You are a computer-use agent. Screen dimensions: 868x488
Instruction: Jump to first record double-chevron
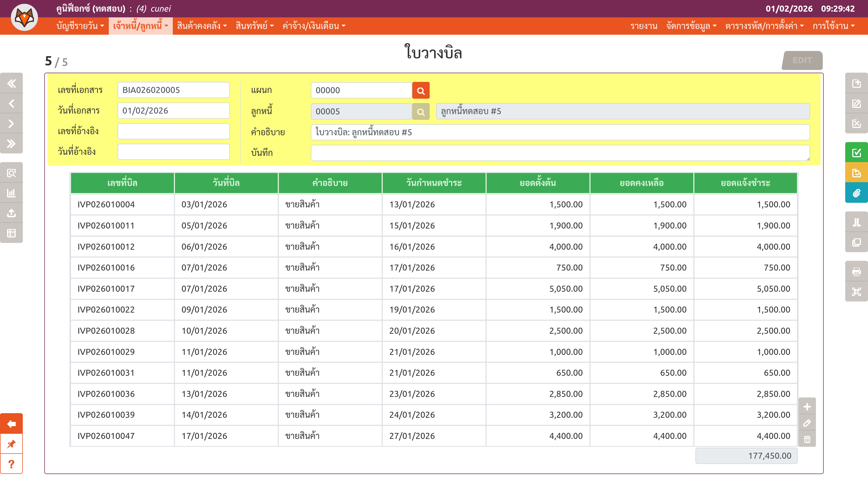[x=11, y=83]
